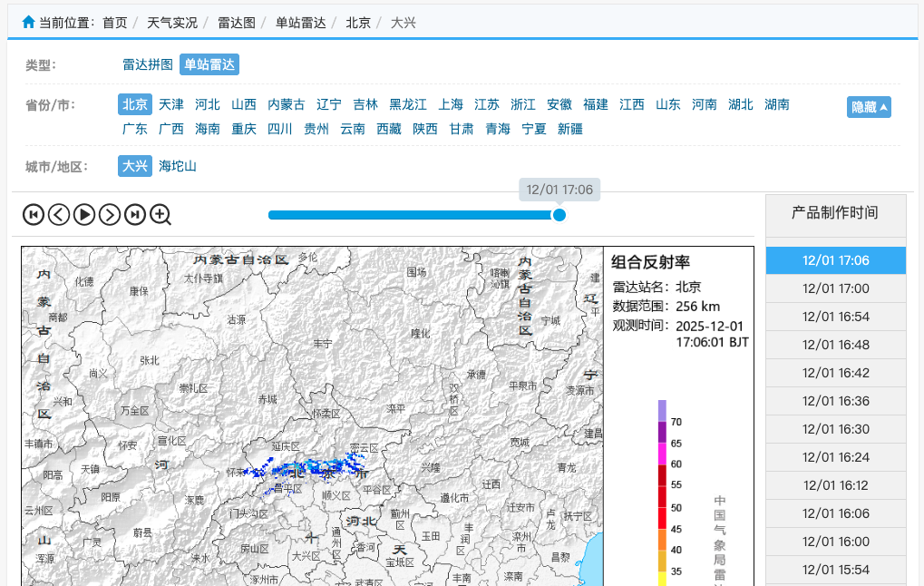Select 单站雷达 radar type

click(209, 64)
